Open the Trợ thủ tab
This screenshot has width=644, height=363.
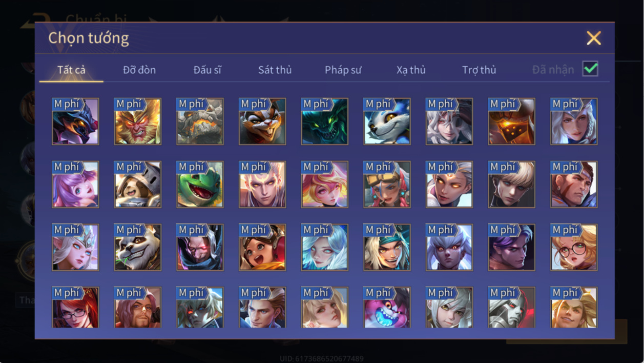[x=479, y=70]
